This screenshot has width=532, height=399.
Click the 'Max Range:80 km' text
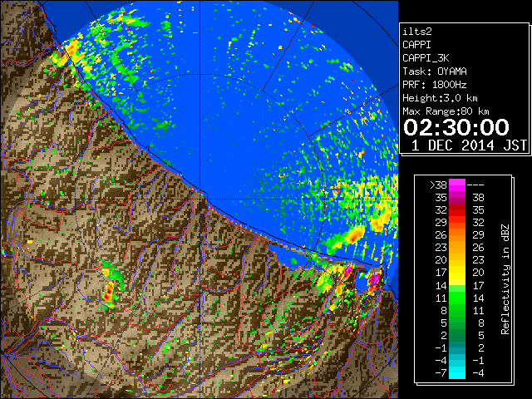point(446,111)
